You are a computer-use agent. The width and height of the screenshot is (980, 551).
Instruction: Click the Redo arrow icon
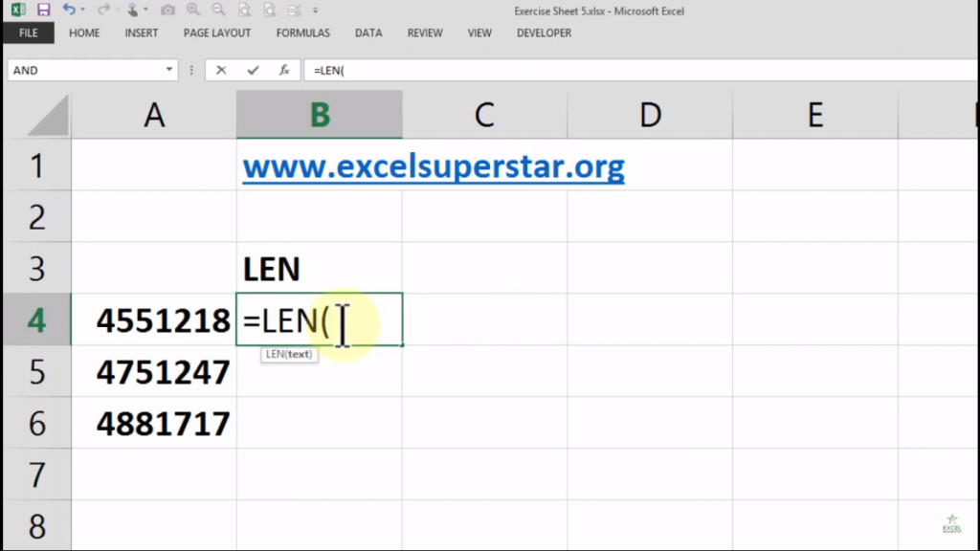pyautogui.click(x=104, y=11)
